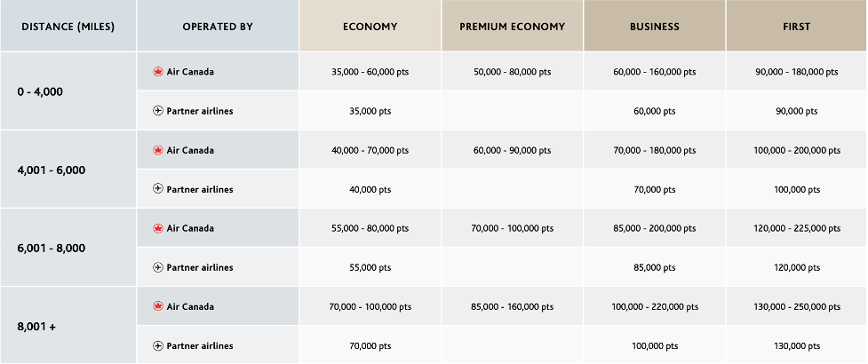This screenshot has height=364, width=868.
Task: Click the 85,000 - 160,000 pts Premium Economy cell
Action: [512, 306]
